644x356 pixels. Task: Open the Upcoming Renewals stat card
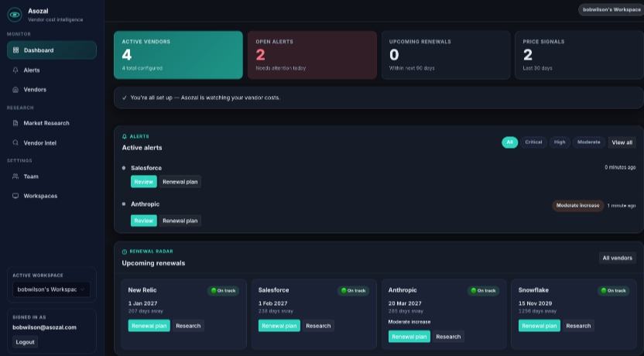[446, 55]
